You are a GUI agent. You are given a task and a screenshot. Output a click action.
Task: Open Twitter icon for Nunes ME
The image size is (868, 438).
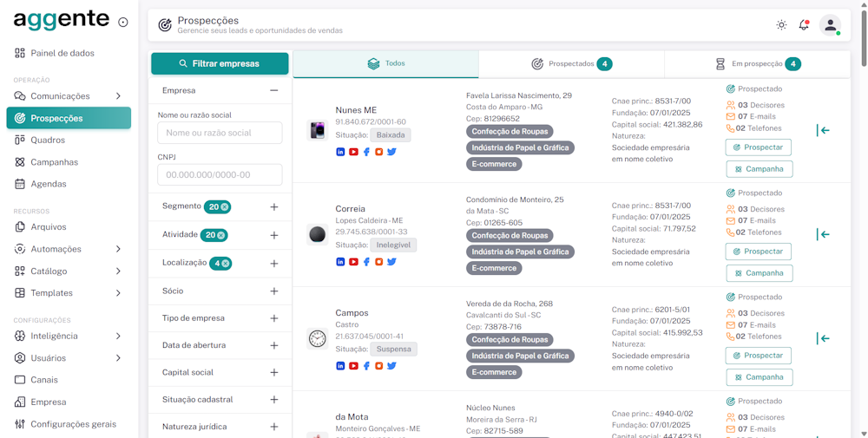[391, 152]
